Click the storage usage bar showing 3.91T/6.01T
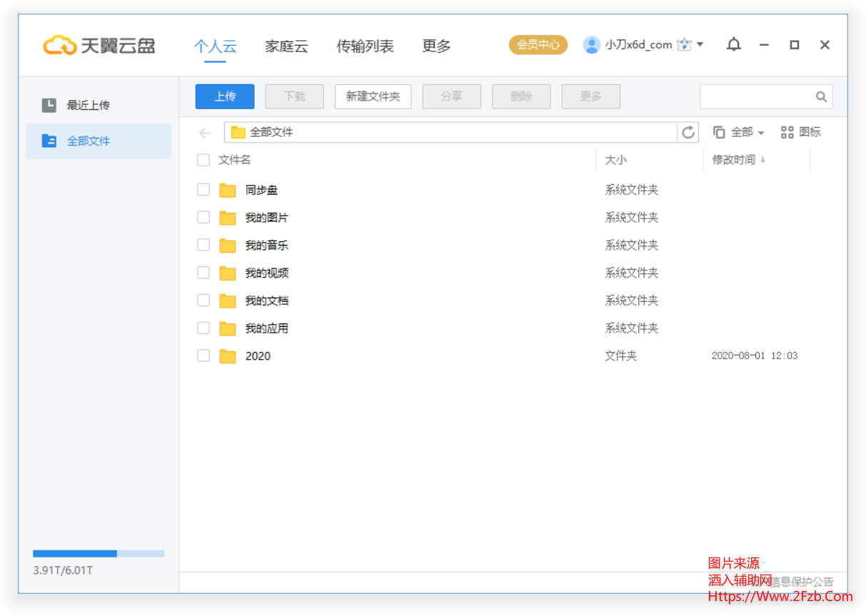 tap(99, 554)
